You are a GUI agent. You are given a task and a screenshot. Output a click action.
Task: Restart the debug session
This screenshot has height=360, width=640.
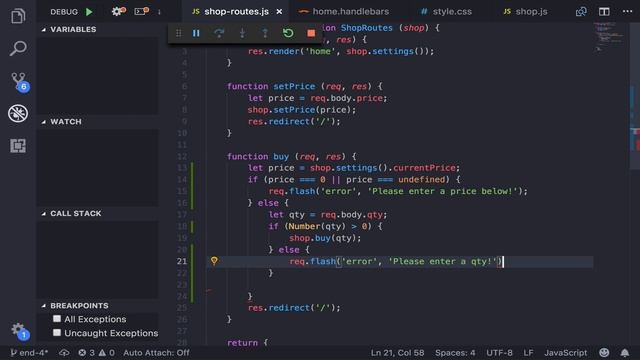pos(288,33)
